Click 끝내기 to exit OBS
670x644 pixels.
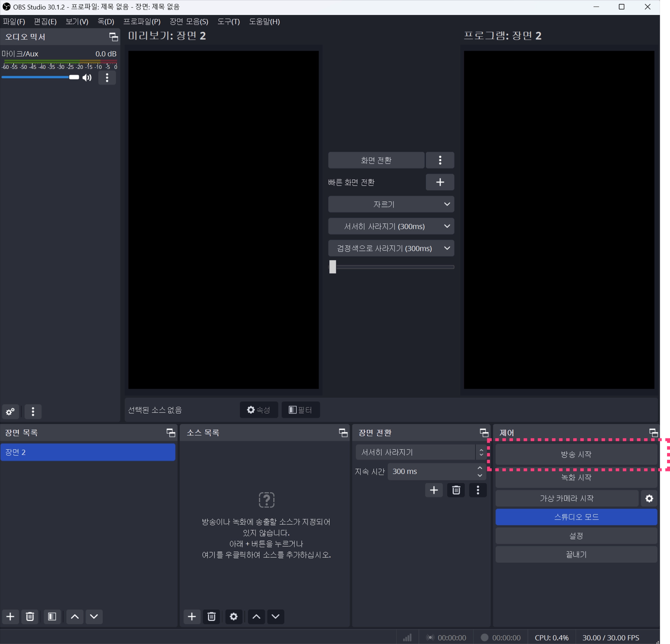pyautogui.click(x=576, y=554)
